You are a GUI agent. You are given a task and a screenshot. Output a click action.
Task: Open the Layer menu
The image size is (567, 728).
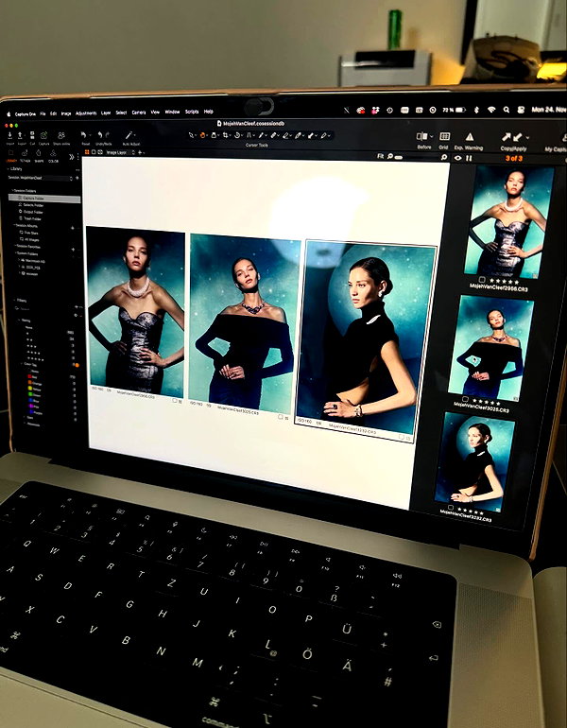106,113
